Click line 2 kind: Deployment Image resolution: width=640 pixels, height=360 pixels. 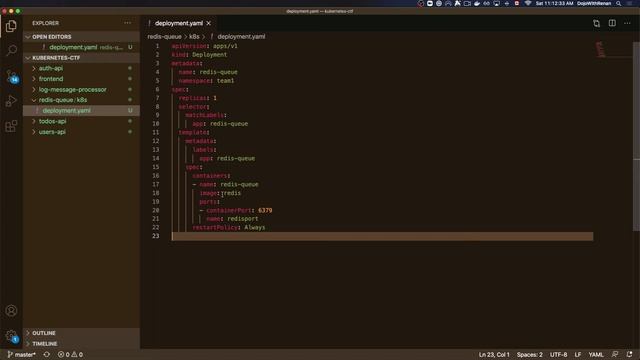click(x=199, y=55)
